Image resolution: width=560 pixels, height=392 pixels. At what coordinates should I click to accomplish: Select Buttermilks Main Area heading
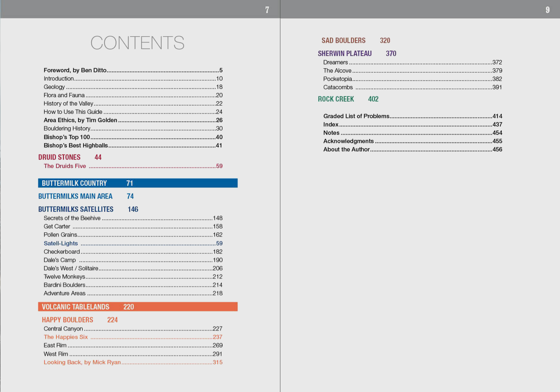coord(75,196)
